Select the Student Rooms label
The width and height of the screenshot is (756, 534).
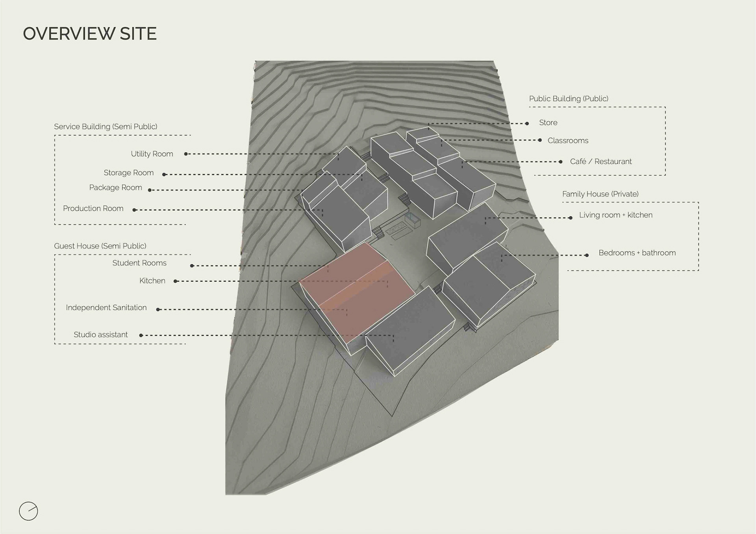pos(139,263)
